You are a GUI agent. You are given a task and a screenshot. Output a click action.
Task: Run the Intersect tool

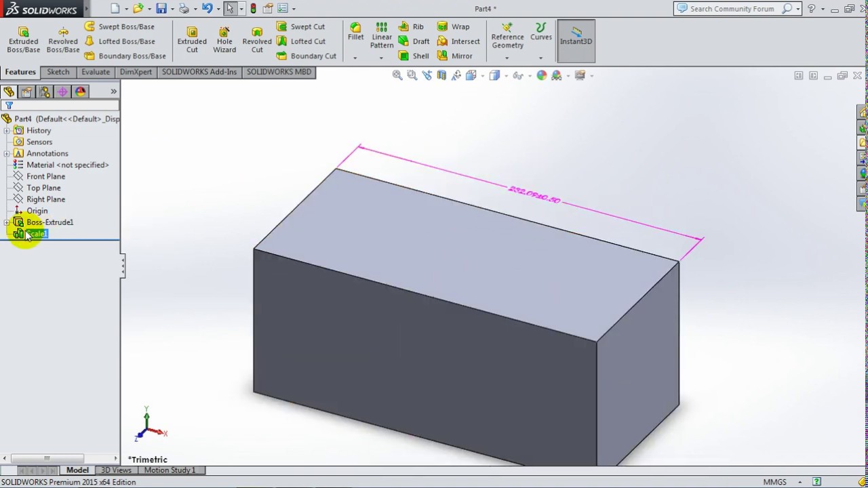(x=458, y=41)
